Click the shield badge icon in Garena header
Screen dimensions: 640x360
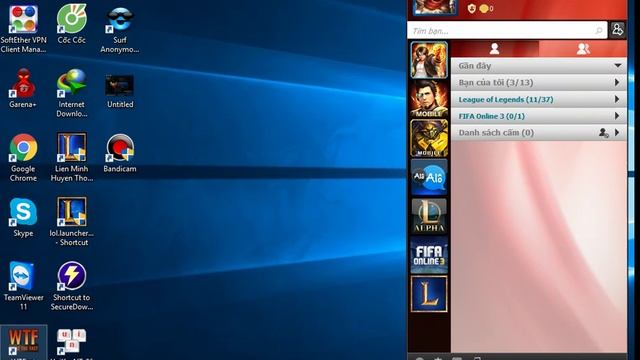click(471, 8)
